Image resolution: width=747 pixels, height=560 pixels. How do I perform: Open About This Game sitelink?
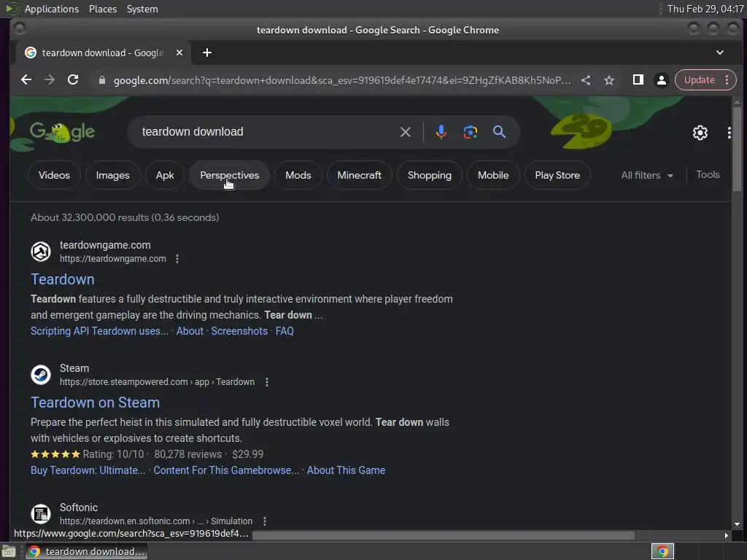point(346,470)
